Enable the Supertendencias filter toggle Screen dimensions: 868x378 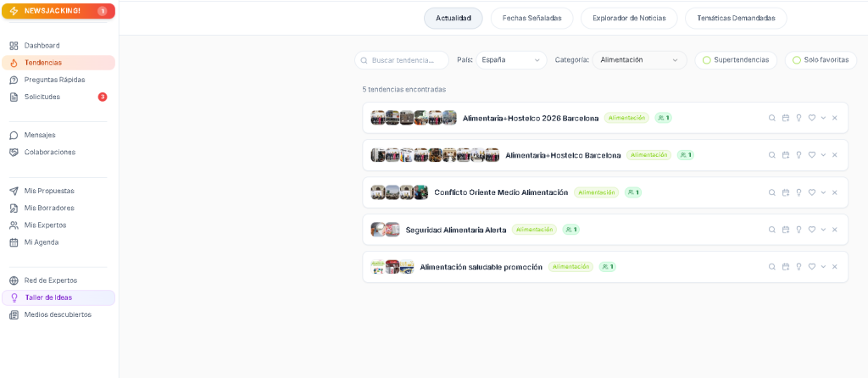[735, 60]
